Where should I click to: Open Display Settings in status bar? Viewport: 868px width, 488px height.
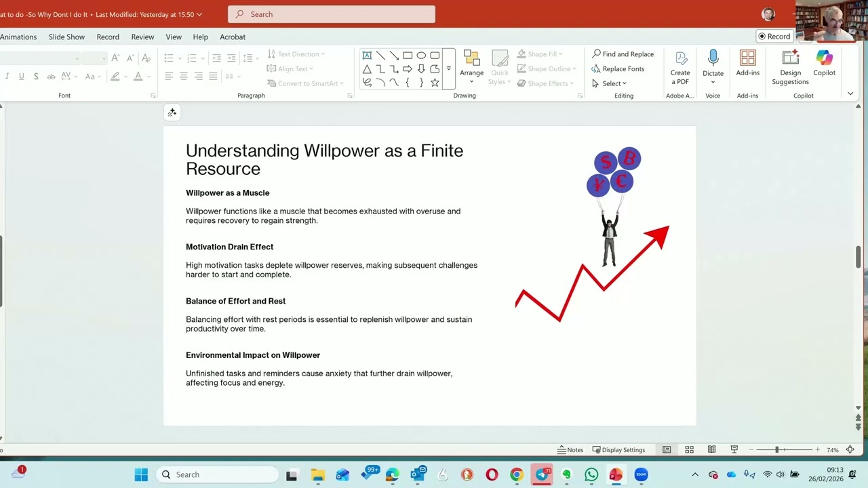tap(618, 449)
